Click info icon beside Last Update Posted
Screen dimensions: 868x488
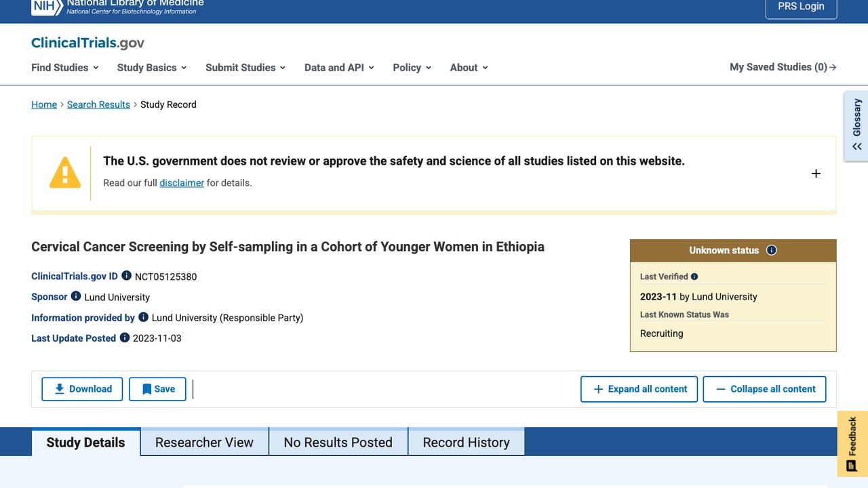[x=125, y=338]
